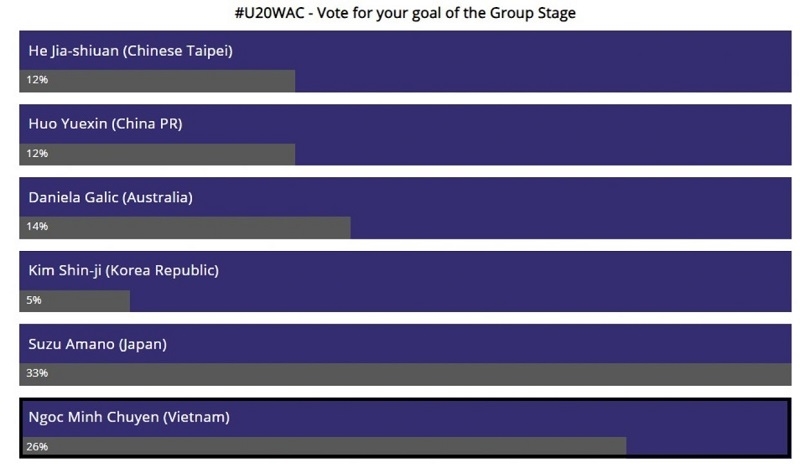The height and width of the screenshot is (464, 800).
Task: Click the 33% percentage label
Action: click(37, 373)
